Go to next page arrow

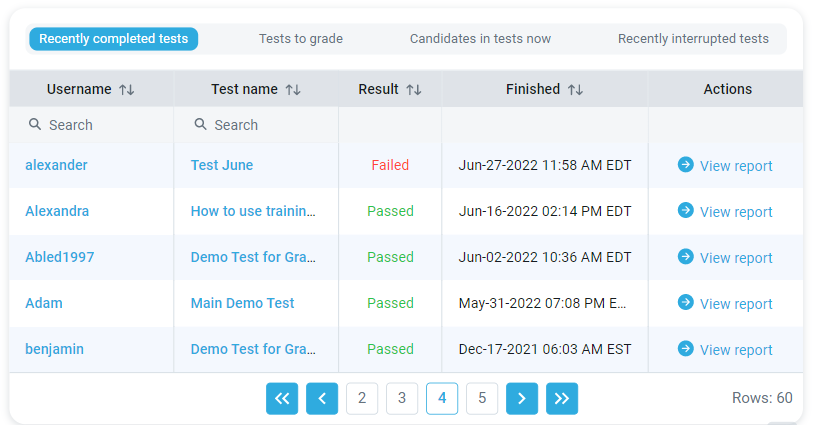[522, 398]
